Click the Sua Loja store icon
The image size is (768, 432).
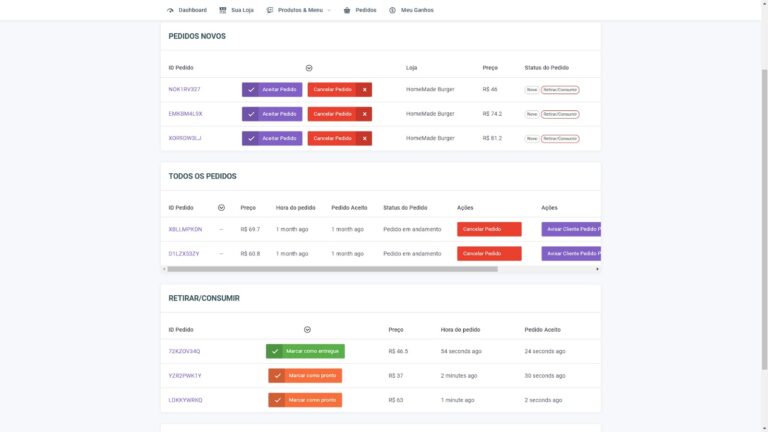pyautogui.click(x=223, y=10)
